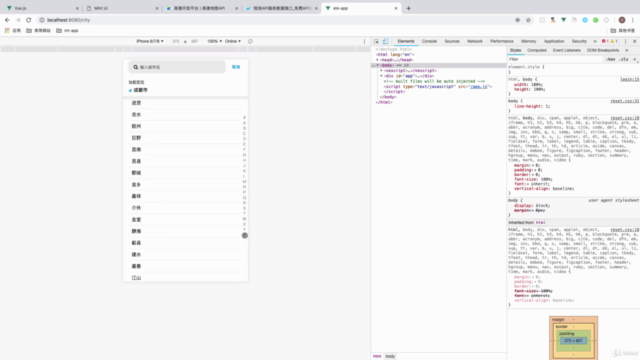Open the Security tab
Viewport: 640px width, 360px height.
(x=579, y=41)
